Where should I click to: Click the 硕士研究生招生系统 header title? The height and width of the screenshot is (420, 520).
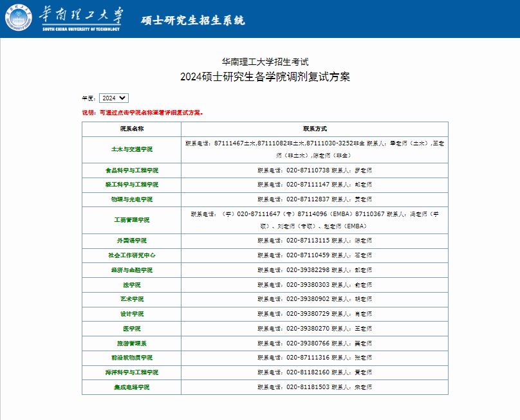[x=193, y=21]
